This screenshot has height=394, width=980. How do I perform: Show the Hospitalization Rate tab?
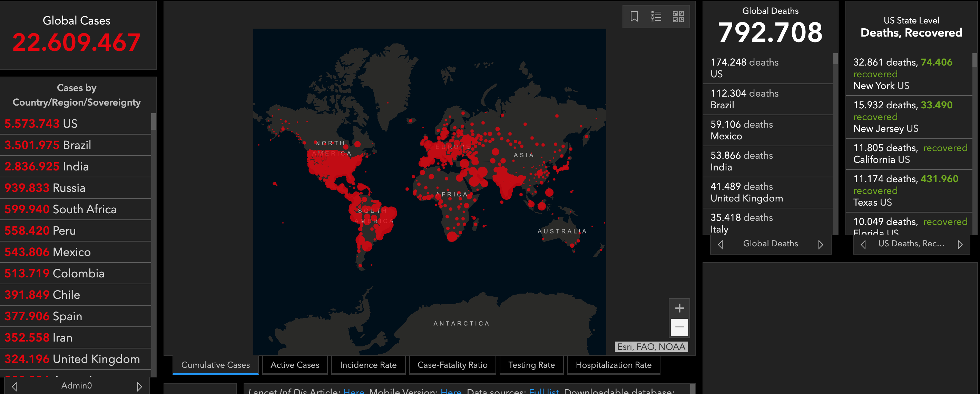(613, 365)
